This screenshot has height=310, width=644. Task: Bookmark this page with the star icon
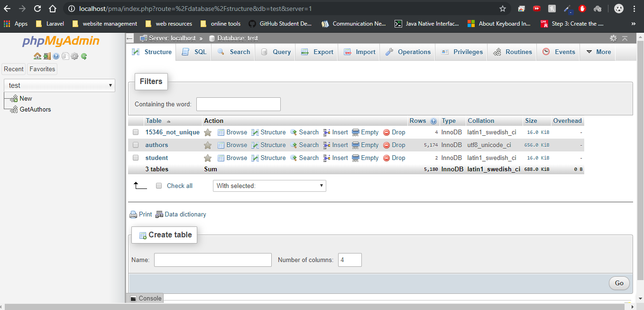coord(503,9)
